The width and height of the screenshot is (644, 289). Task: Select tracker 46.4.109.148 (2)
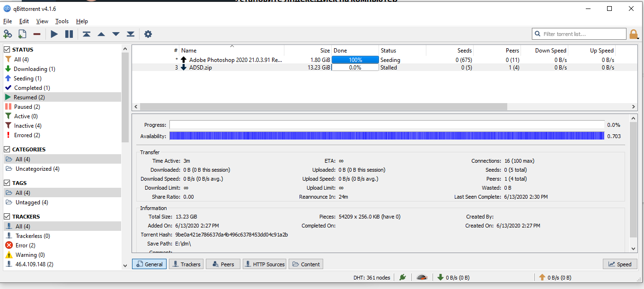click(x=62, y=264)
